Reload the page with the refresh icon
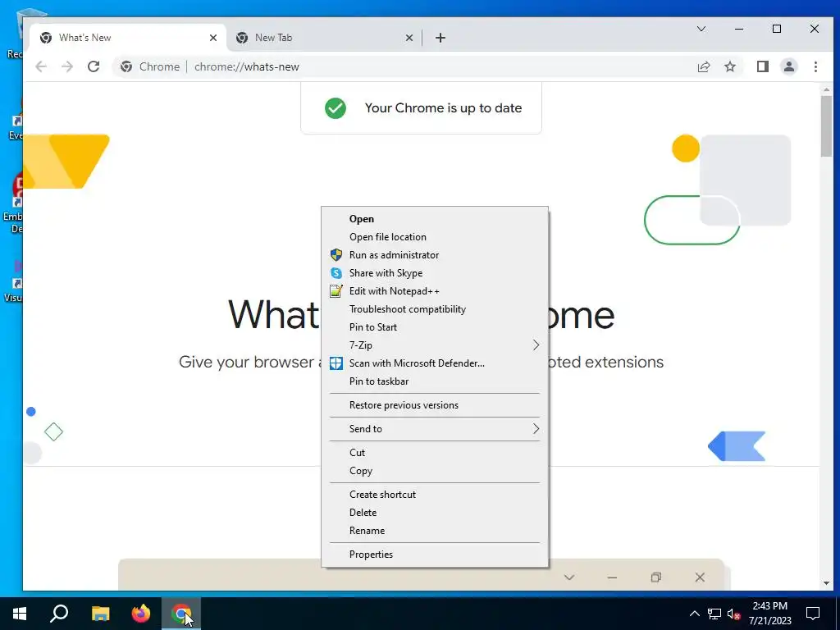The height and width of the screenshot is (630, 840). pyautogui.click(x=94, y=66)
